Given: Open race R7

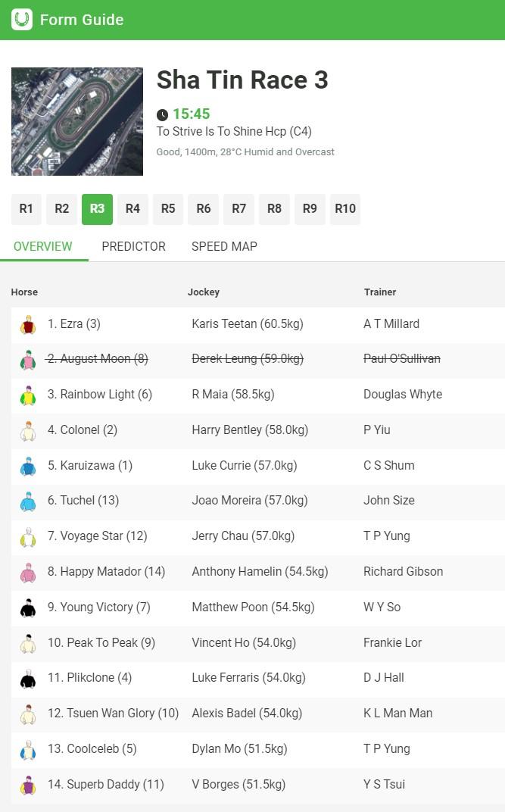Looking at the screenshot, I should point(238,209).
